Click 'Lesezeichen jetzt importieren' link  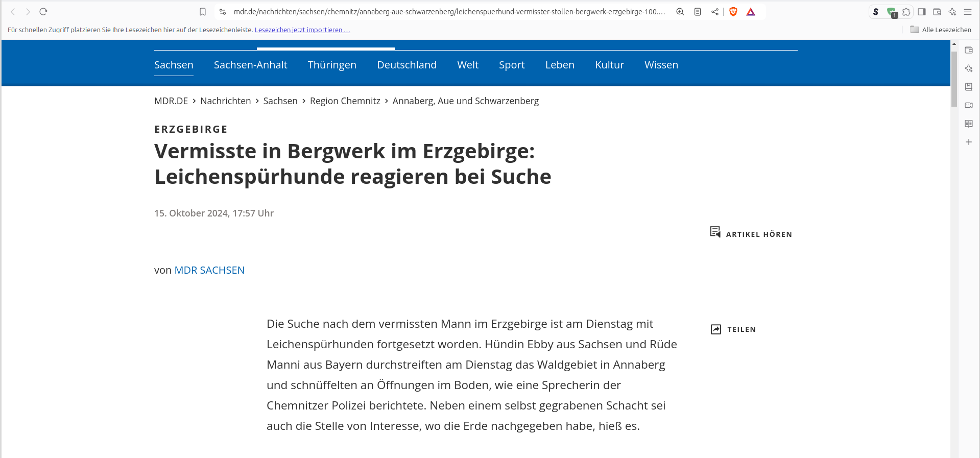pyautogui.click(x=302, y=30)
